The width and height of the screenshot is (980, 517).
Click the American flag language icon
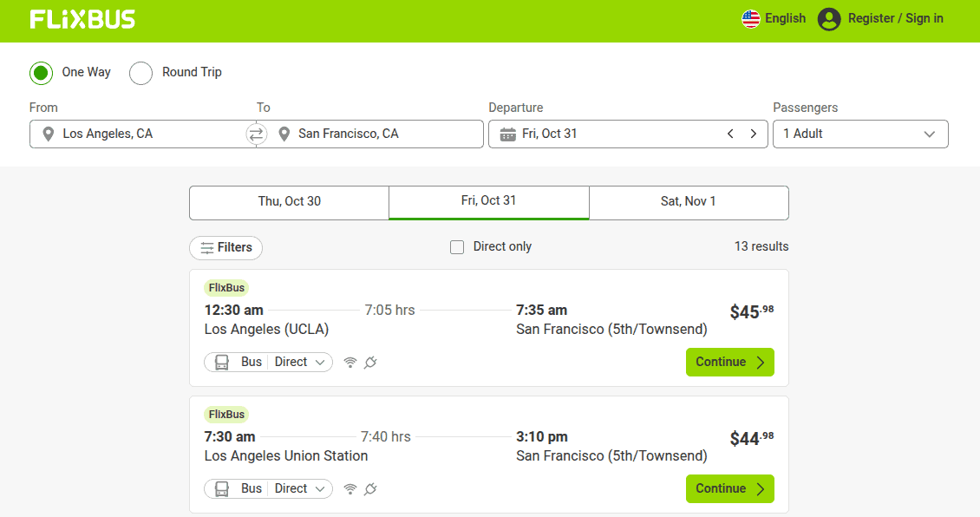click(x=750, y=18)
